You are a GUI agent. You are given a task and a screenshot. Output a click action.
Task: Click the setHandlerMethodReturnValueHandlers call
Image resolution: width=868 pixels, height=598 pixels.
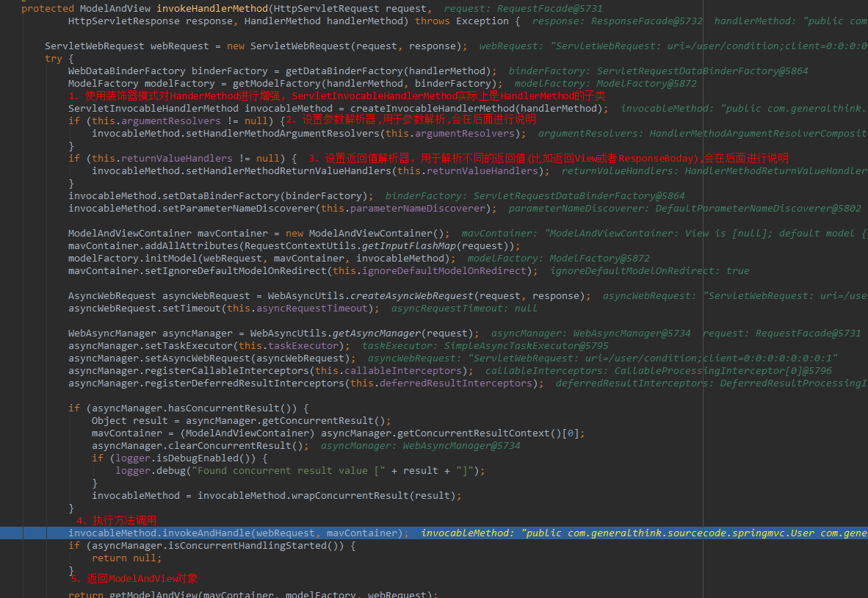(288, 170)
